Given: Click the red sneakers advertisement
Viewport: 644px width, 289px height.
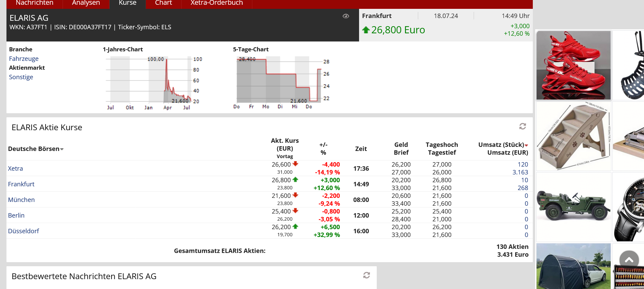Looking at the screenshot, I should click(573, 65).
